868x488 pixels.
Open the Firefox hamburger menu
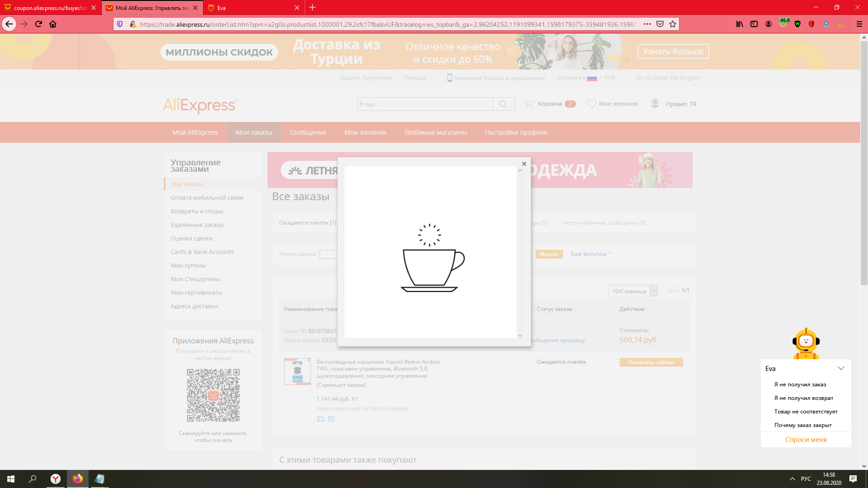pos(859,24)
